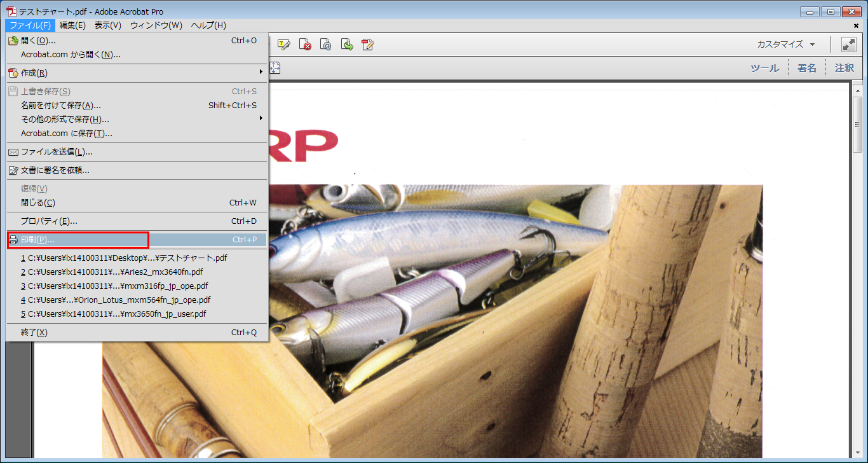Expand その他の形式で保存(H) submenu
Viewport: 868px width, 463px height.
[137, 119]
